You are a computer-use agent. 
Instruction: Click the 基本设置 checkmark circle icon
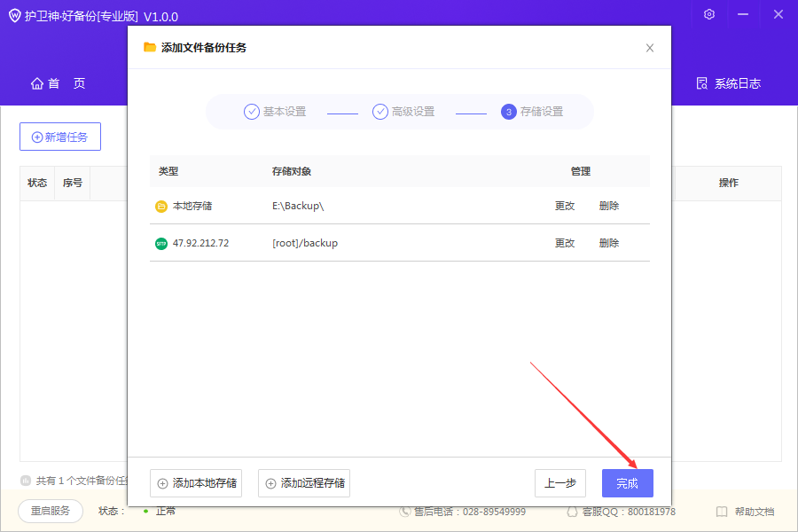pos(252,112)
